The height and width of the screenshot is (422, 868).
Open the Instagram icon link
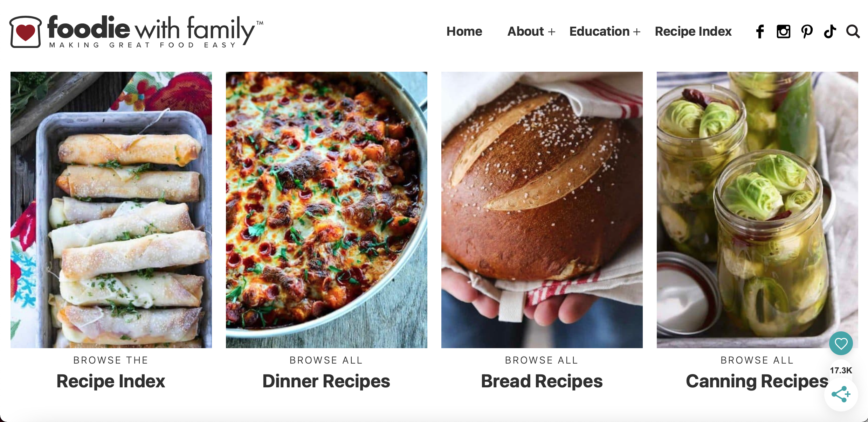783,31
